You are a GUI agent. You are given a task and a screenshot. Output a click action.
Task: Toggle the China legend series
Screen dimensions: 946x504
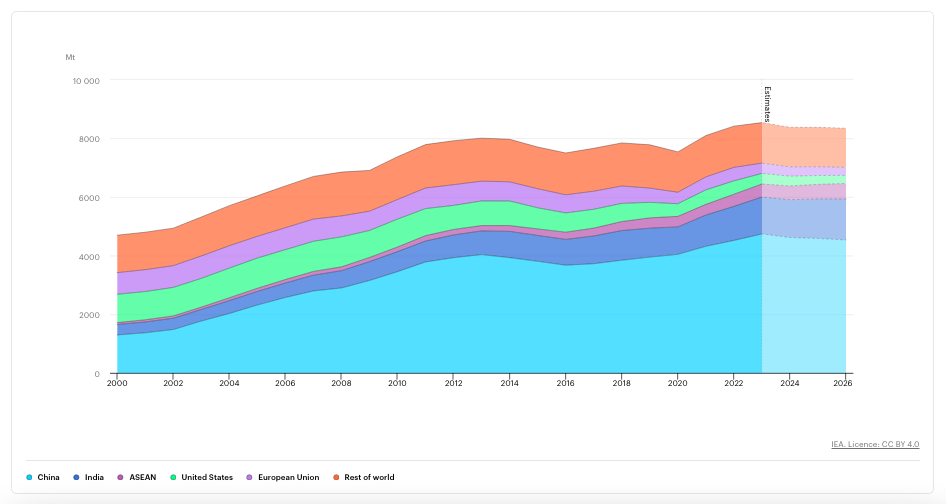(x=43, y=477)
